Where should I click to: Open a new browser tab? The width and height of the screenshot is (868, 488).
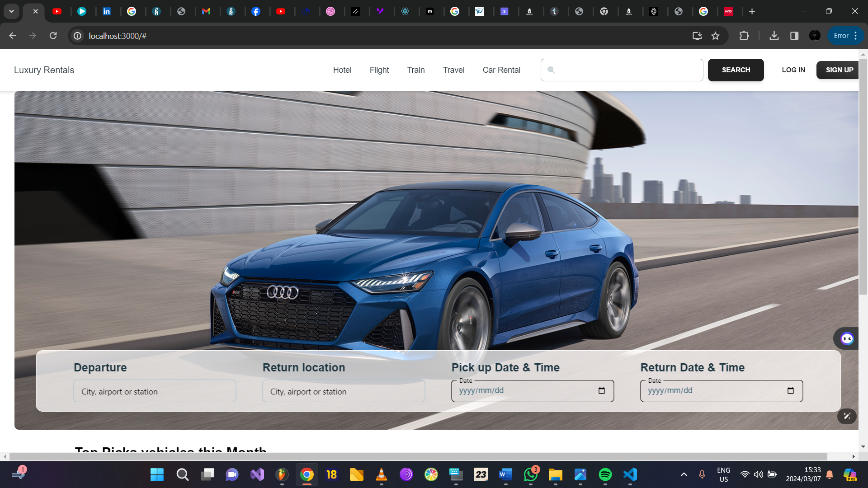tap(752, 11)
